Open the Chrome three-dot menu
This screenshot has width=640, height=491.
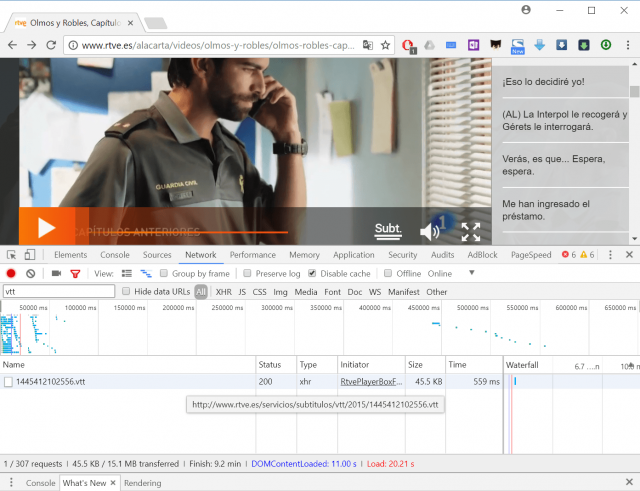(628, 45)
